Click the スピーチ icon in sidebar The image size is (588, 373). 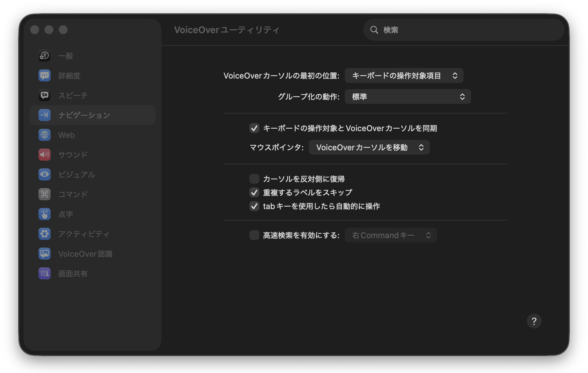[45, 95]
